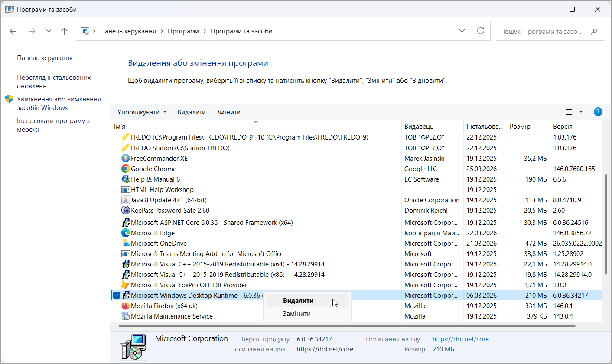
Task: Click the horizontal scrollbar of the program list
Action: 347,325
